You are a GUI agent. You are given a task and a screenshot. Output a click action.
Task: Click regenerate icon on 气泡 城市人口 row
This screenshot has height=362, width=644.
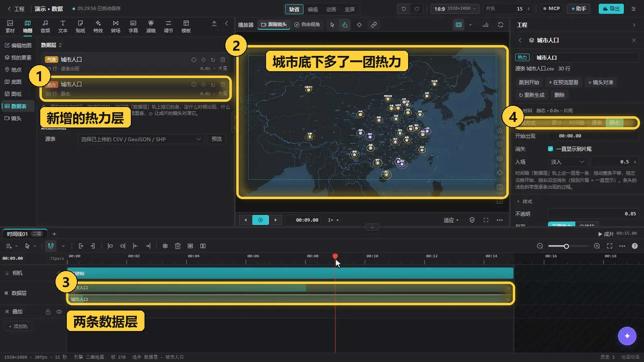tap(213, 60)
